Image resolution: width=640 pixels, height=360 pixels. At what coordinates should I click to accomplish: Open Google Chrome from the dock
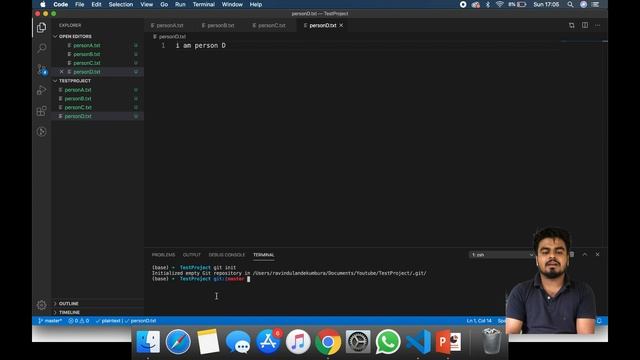(x=328, y=342)
